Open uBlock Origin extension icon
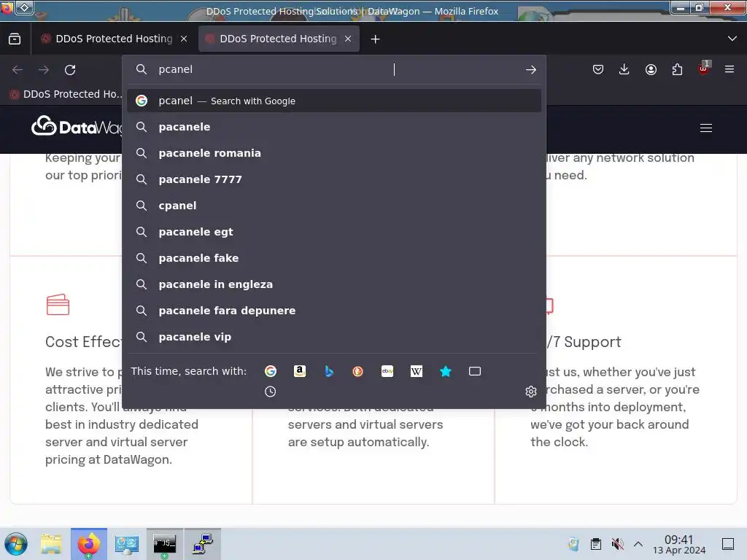 pos(704,69)
